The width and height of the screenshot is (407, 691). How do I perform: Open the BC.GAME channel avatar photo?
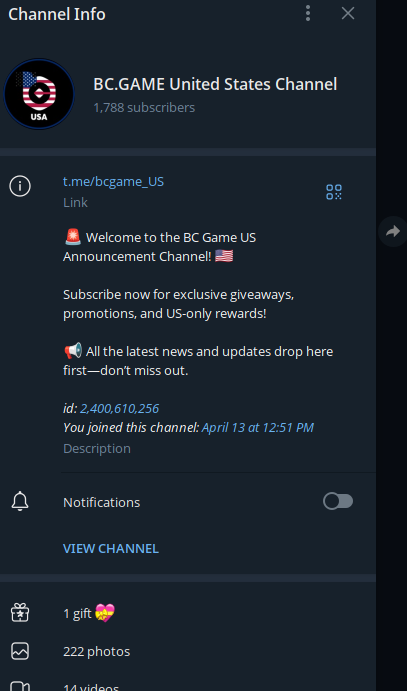click(39, 94)
